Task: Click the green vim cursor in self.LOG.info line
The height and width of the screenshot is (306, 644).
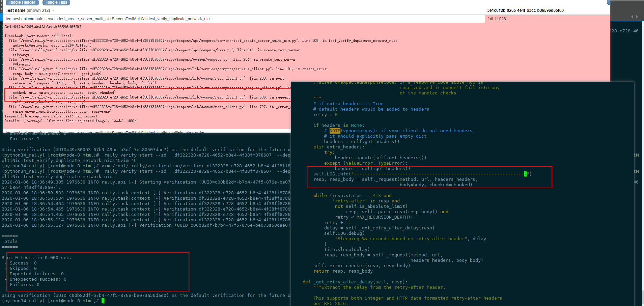Action: [x=525, y=174]
